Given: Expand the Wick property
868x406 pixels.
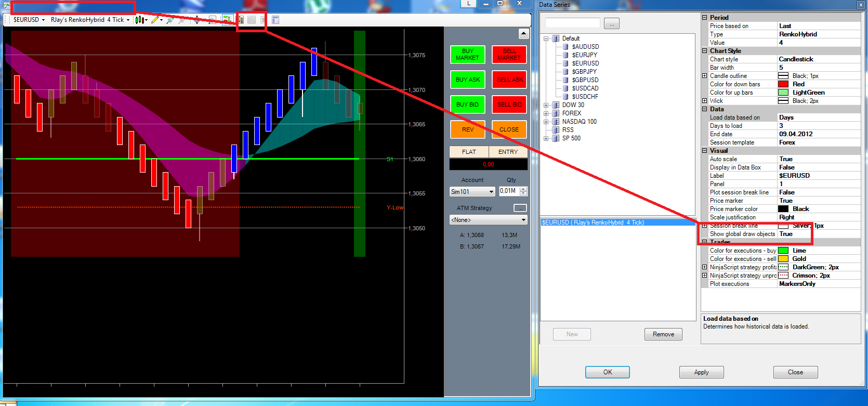Looking at the screenshot, I should [x=705, y=101].
